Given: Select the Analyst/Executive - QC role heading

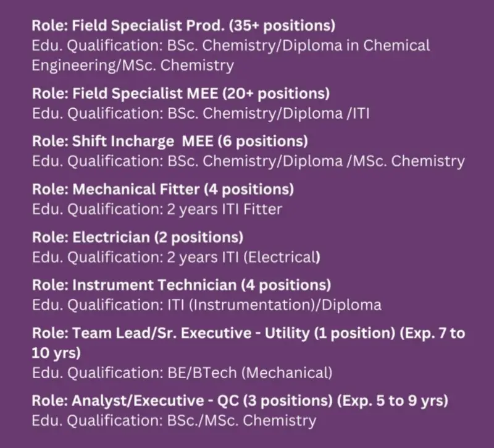Looking at the screenshot, I should coord(240,400).
